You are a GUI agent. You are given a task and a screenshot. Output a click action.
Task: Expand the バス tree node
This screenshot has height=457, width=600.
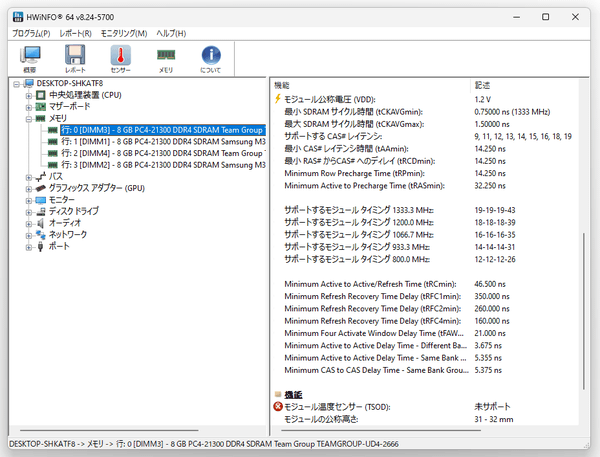click(29, 177)
